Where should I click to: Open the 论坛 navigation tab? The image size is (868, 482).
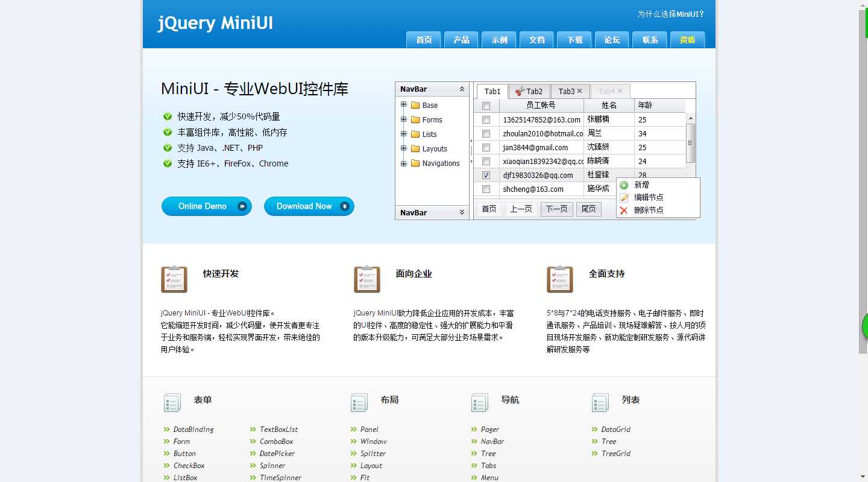[612, 39]
